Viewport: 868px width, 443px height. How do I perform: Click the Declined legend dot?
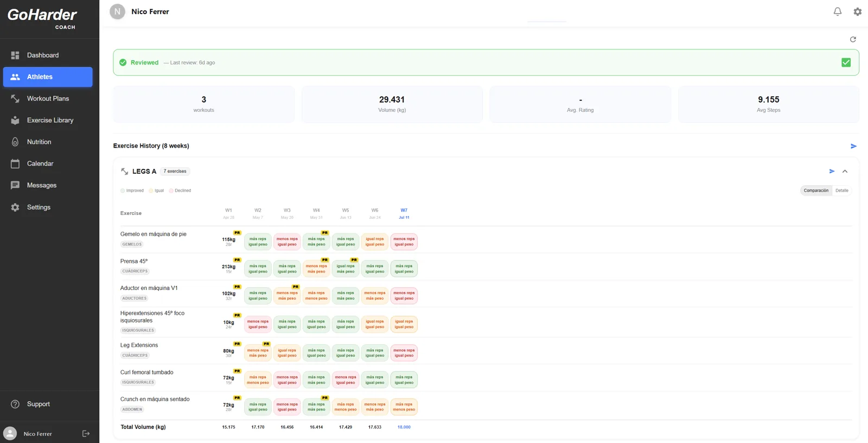click(x=171, y=191)
